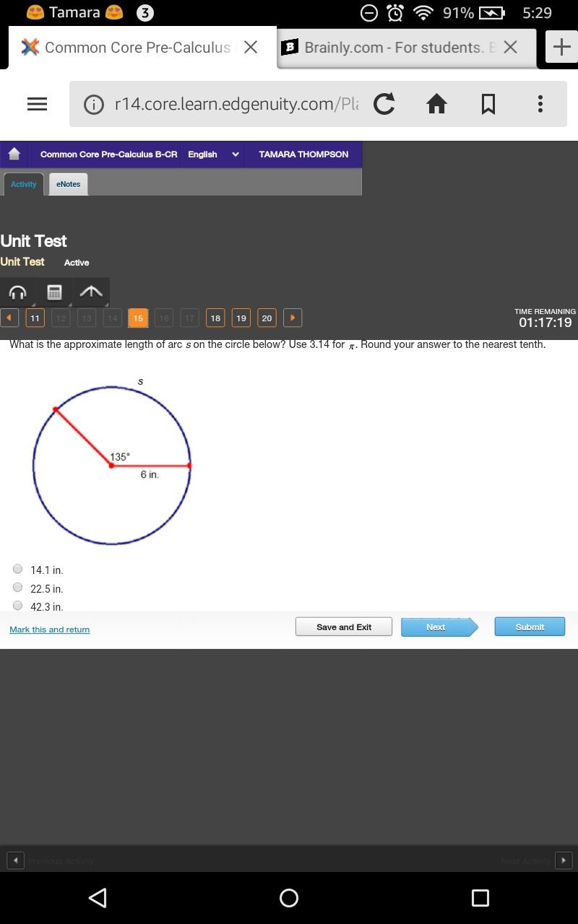Viewport: 578px width, 924px height.
Task: Advance question list with right arrow
Action: pos(293,318)
